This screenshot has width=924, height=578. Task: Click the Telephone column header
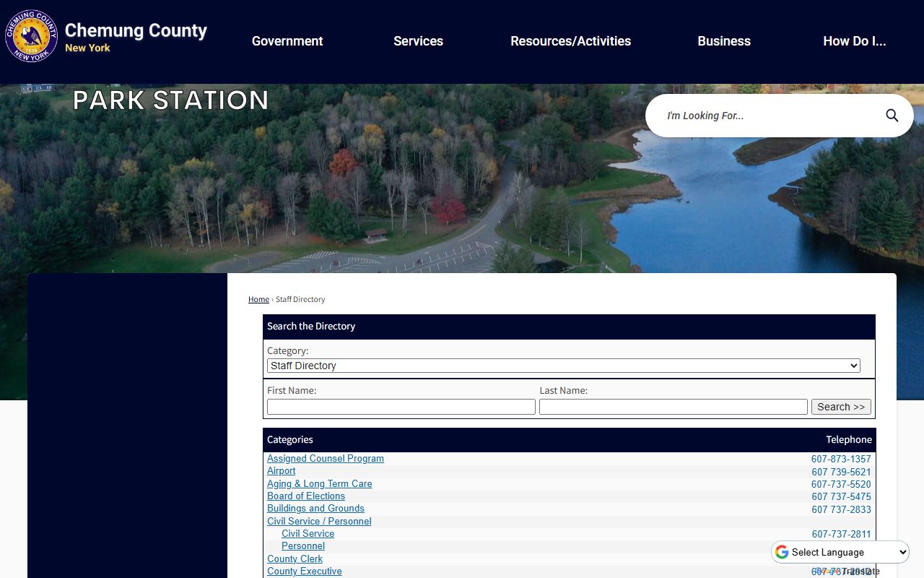click(849, 439)
